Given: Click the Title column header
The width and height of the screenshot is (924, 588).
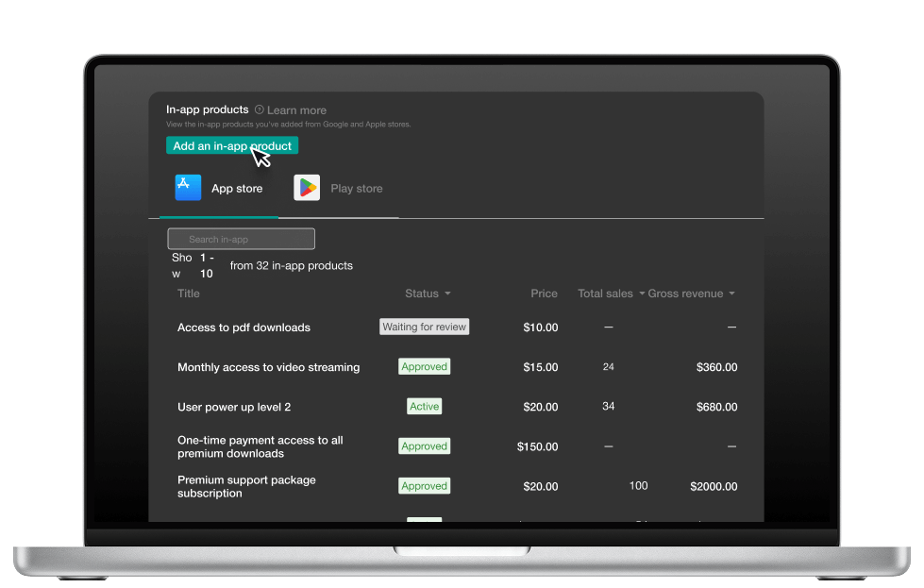Looking at the screenshot, I should (189, 294).
